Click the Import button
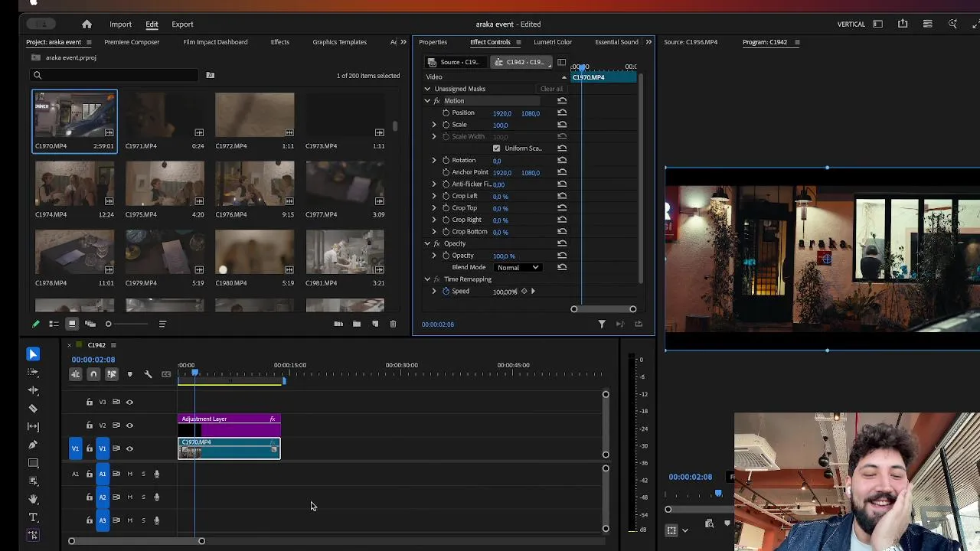Viewport: 980px width, 551px height. [x=120, y=24]
